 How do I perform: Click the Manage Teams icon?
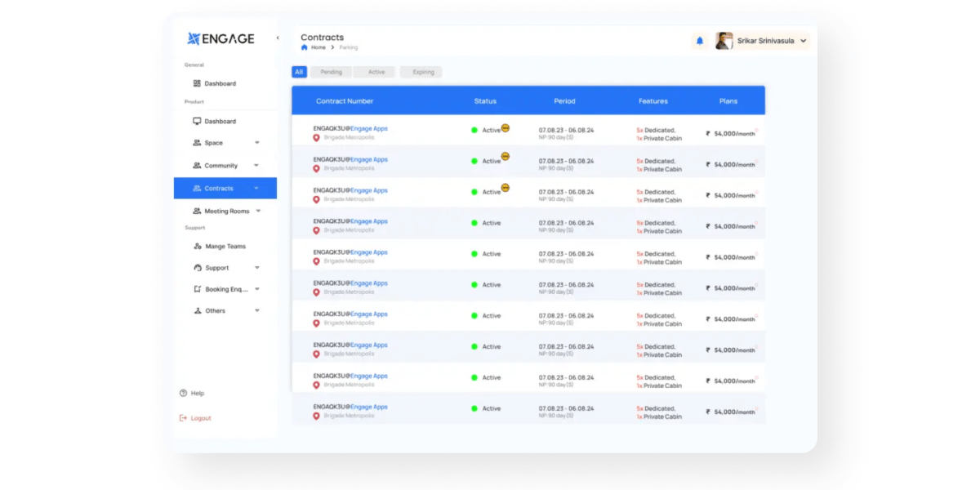point(197,246)
